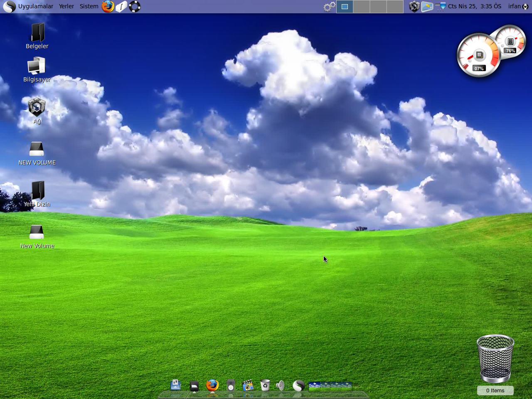This screenshot has width=532, height=399.
Task: Open the Belgeler folder on desktop
Action: (37, 33)
